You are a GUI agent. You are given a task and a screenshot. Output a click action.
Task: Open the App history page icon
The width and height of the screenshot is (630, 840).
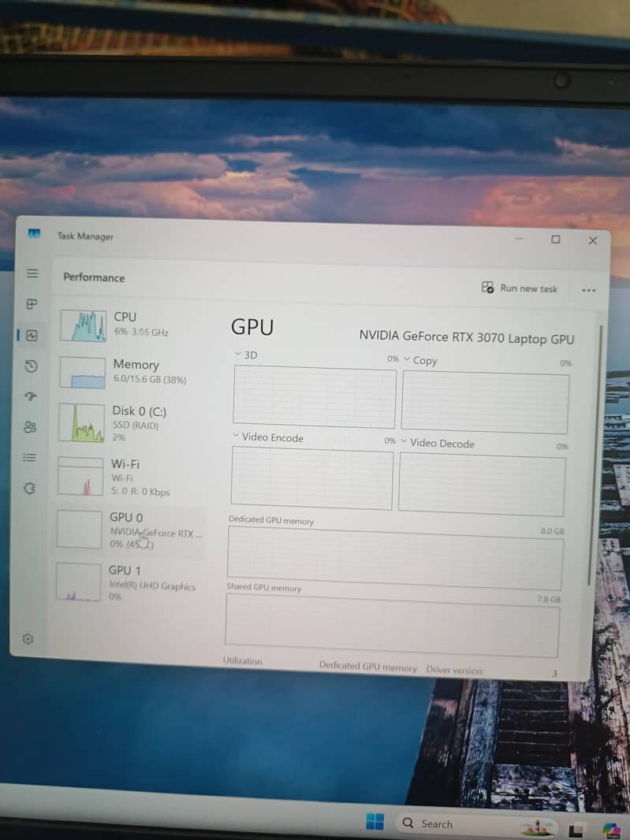(31, 366)
